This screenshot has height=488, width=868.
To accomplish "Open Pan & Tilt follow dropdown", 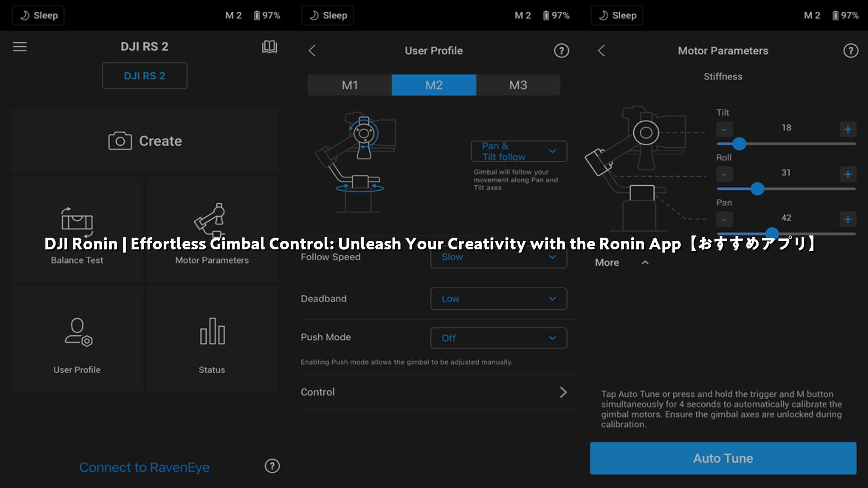I will pyautogui.click(x=519, y=151).
